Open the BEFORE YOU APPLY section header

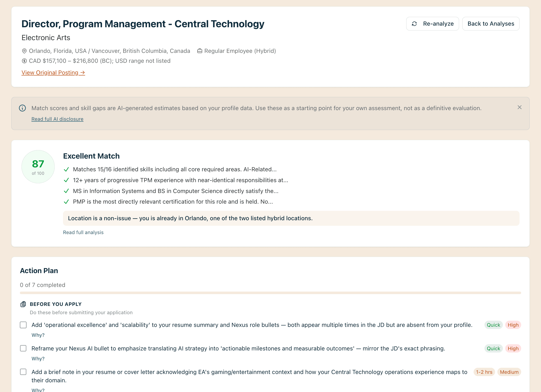point(56,304)
